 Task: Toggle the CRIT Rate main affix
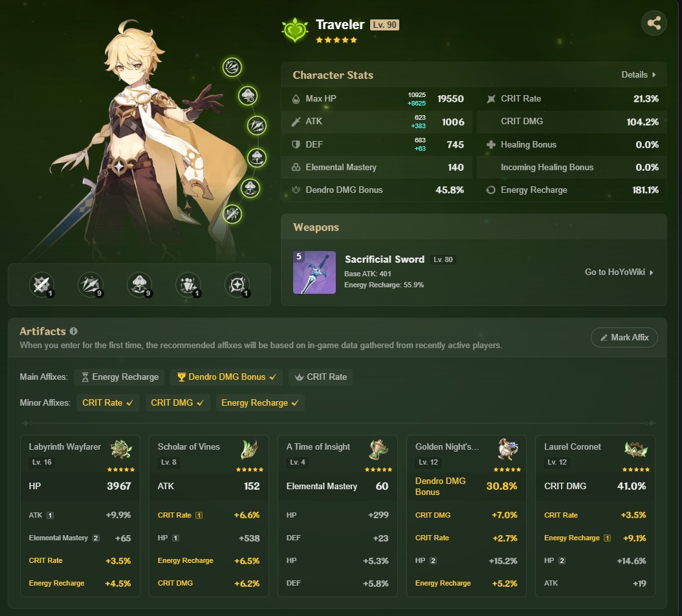320,377
